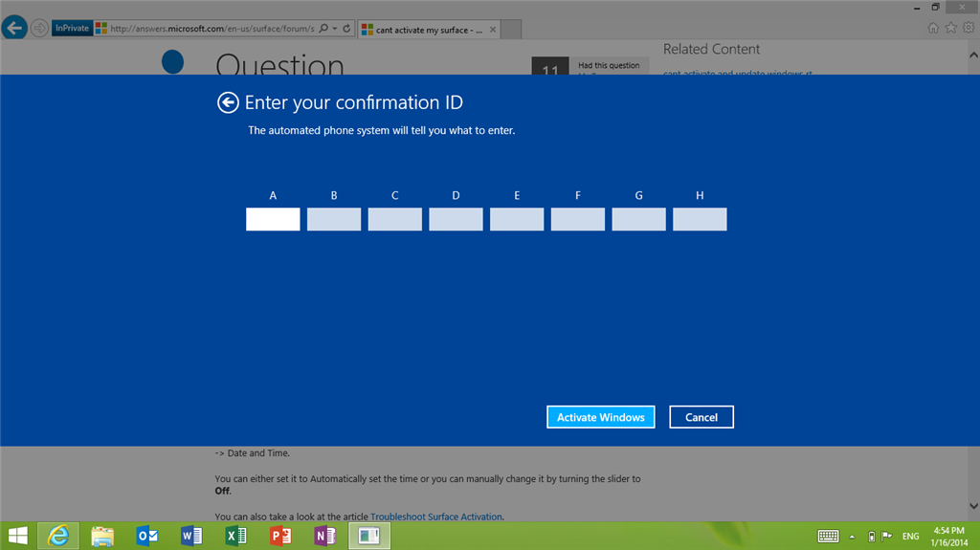Focus the confirmation ID field labeled C
This screenshot has width=980, height=550.
tap(395, 219)
